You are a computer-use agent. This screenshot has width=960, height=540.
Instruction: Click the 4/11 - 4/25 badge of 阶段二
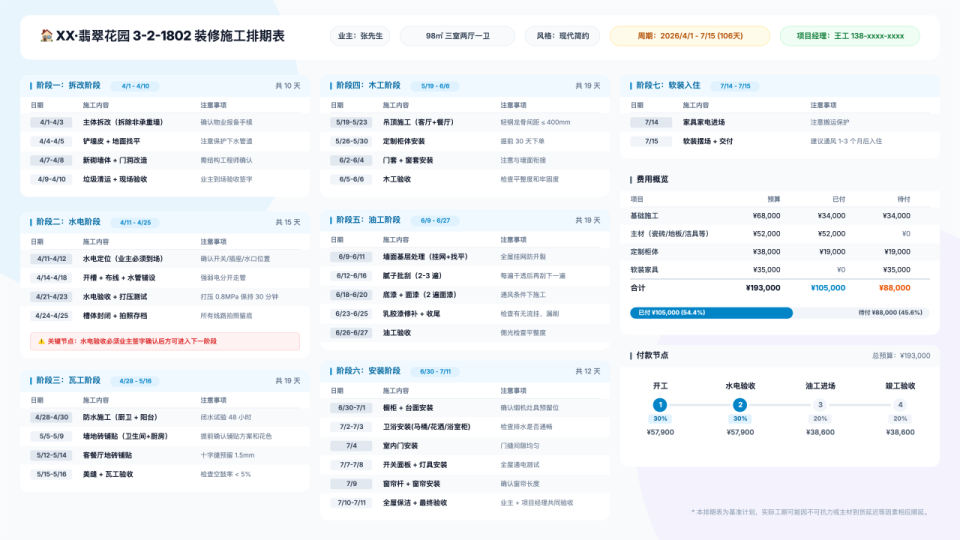pyautogui.click(x=135, y=223)
